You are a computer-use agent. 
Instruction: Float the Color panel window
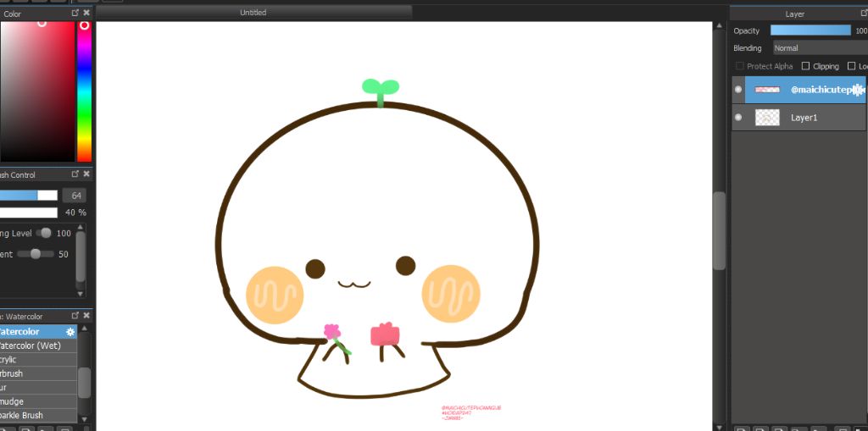pos(75,13)
